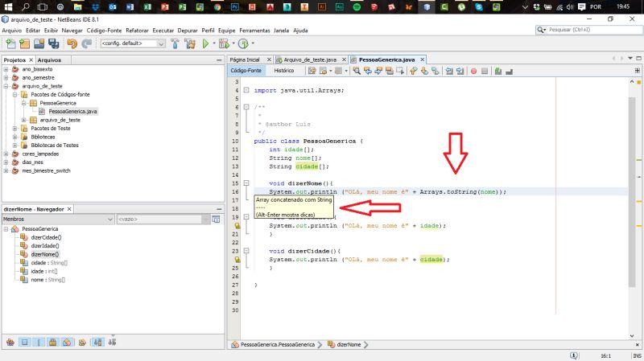Toggle fully qualified names filter in Navigator
This screenshot has height=361, width=644.
pyautogui.click(x=82, y=343)
